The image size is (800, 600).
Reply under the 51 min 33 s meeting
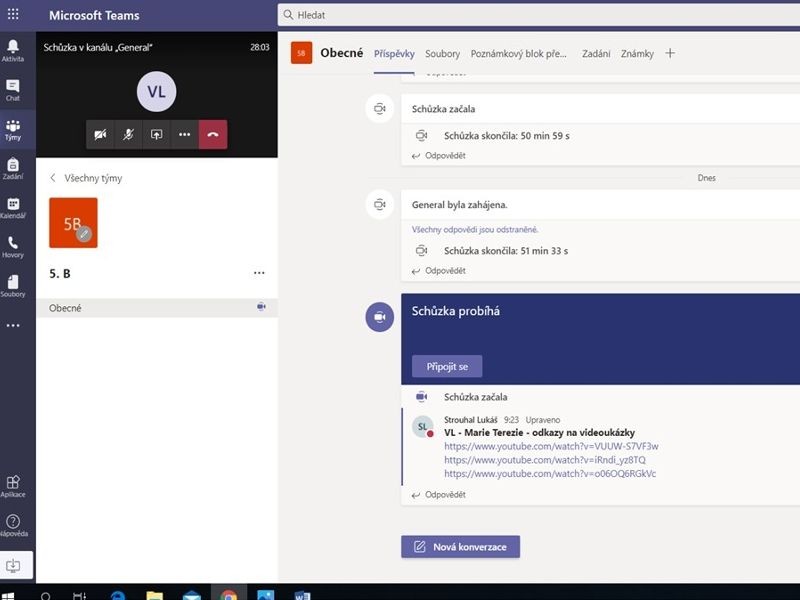[x=439, y=270]
